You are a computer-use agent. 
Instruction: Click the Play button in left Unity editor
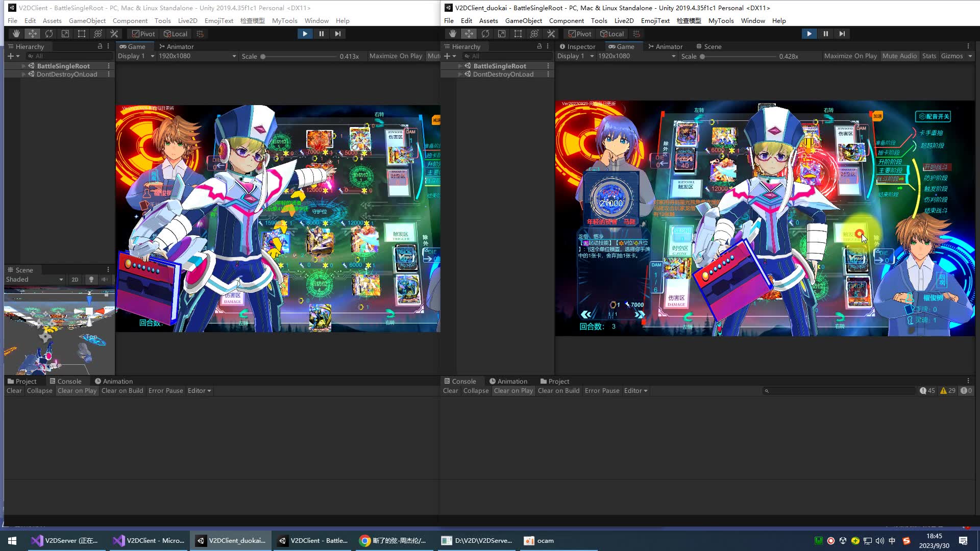pyautogui.click(x=304, y=33)
